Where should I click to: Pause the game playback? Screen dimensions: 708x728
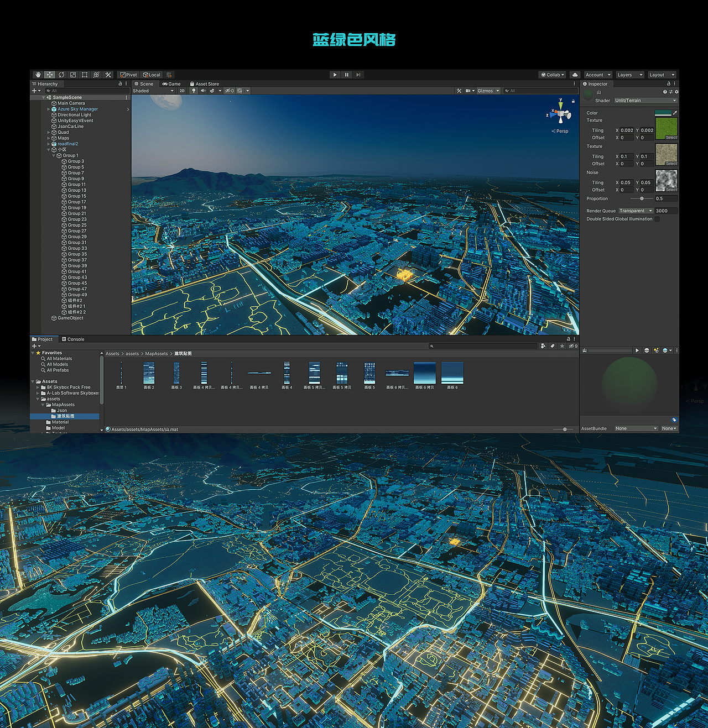tap(347, 75)
